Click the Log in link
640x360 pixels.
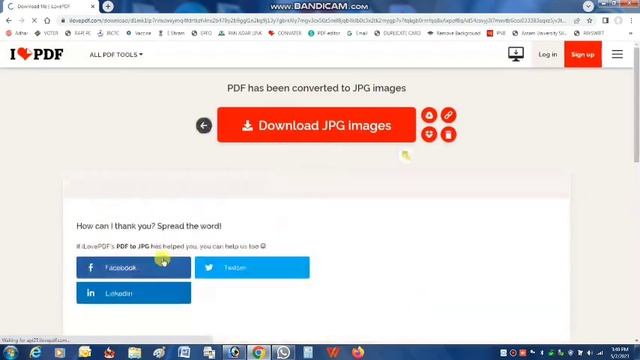[547, 54]
